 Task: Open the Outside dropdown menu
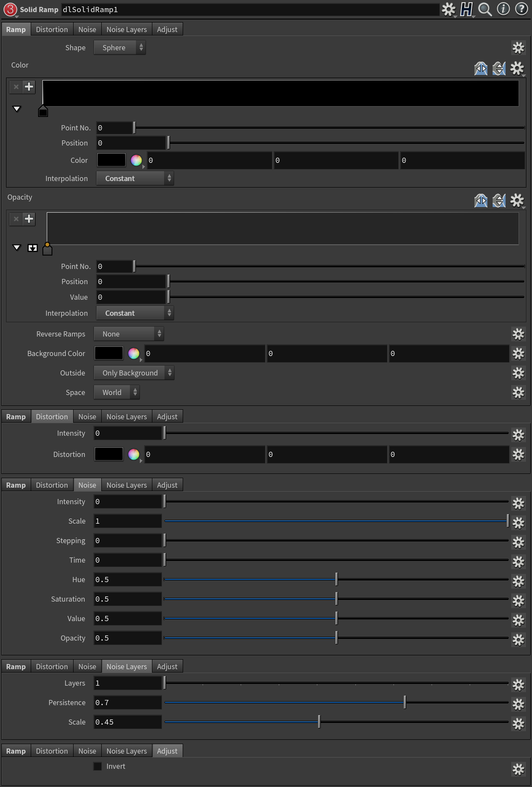134,373
